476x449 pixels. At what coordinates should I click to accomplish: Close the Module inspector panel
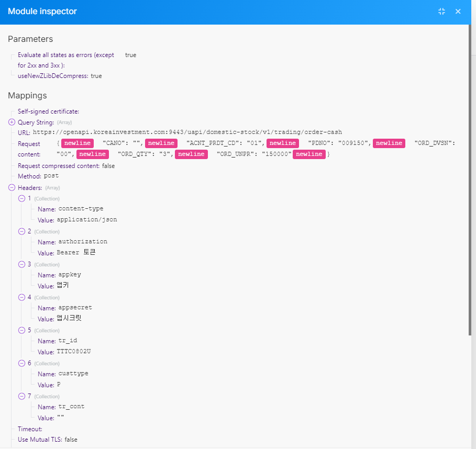(458, 12)
